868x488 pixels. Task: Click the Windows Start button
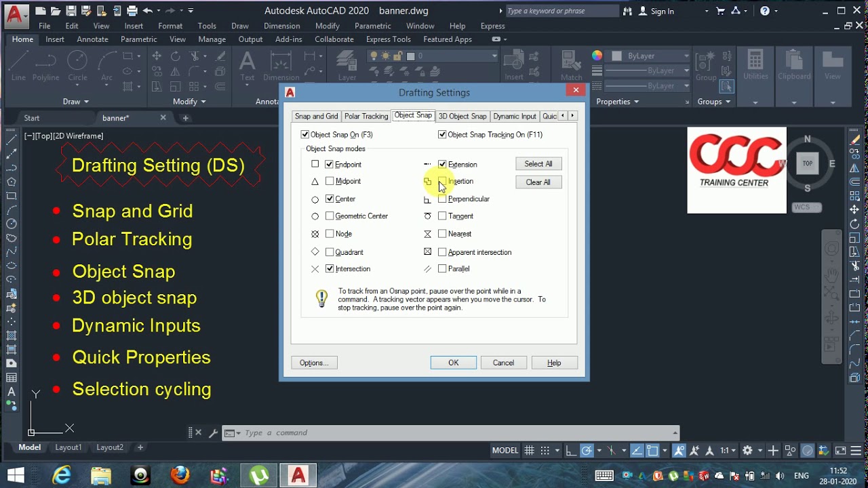(16, 475)
